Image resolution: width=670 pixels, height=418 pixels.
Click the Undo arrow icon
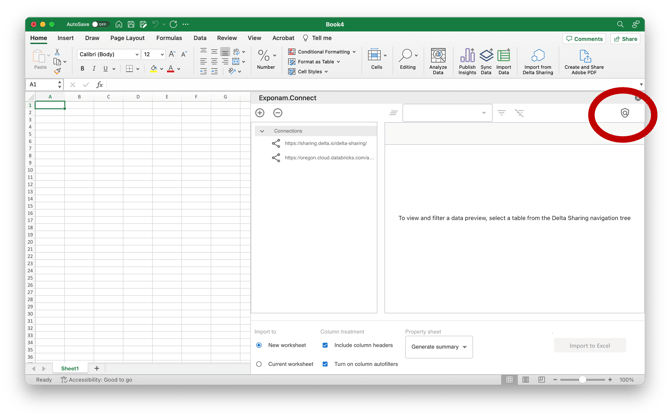[156, 24]
